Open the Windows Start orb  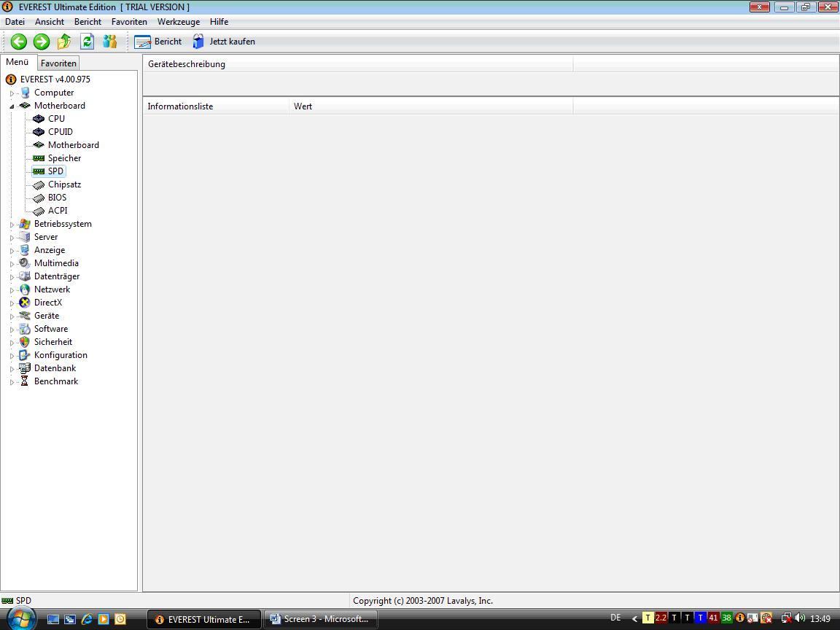[21, 618]
